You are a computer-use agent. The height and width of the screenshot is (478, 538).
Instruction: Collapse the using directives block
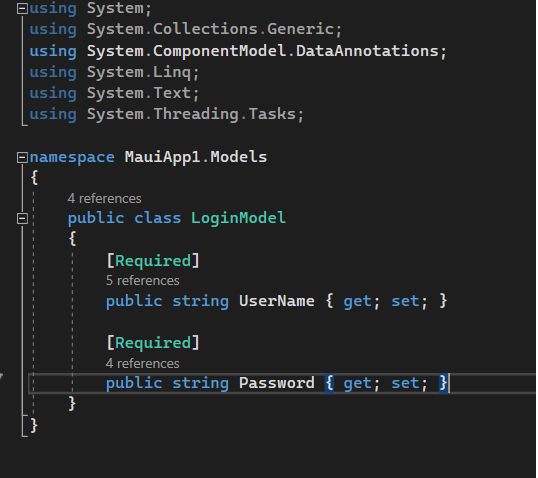pos(22,9)
